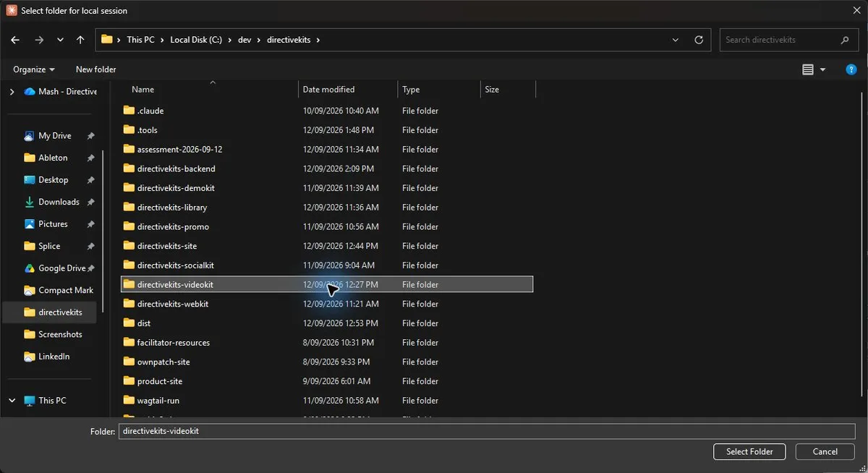This screenshot has height=473, width=868.
Task: Click the folder icon in address bar
Action: coord(107,40)
